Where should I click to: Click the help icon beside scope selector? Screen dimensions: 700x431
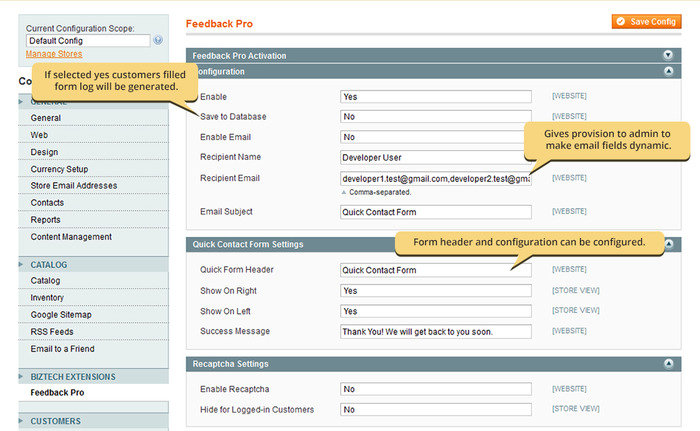158,41
